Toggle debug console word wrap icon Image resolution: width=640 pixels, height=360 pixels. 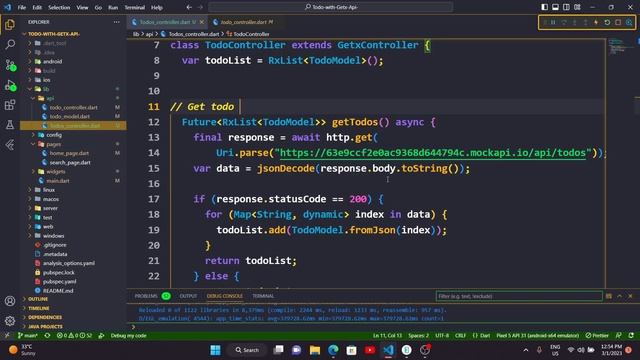[609, 296]
